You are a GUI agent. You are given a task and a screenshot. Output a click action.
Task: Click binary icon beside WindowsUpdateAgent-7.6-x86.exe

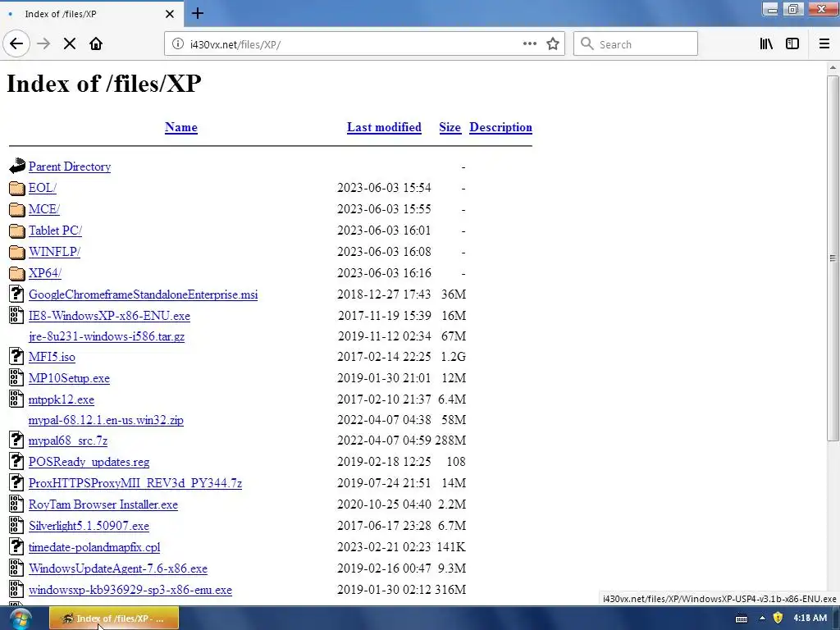click(16, 568)
